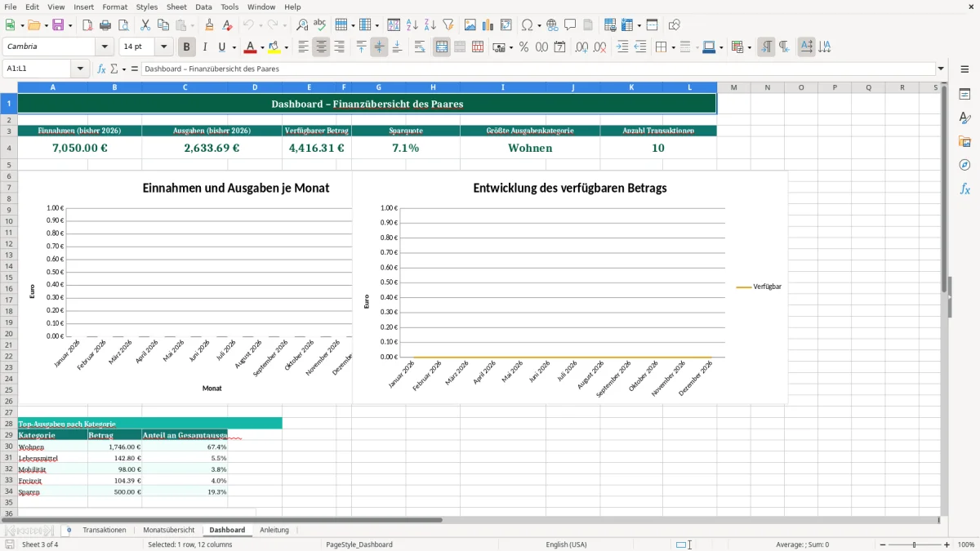Switch to the Monatsübersicht sheet tab
This screenshot has height=551, width=980.
[x=169, y=530]
